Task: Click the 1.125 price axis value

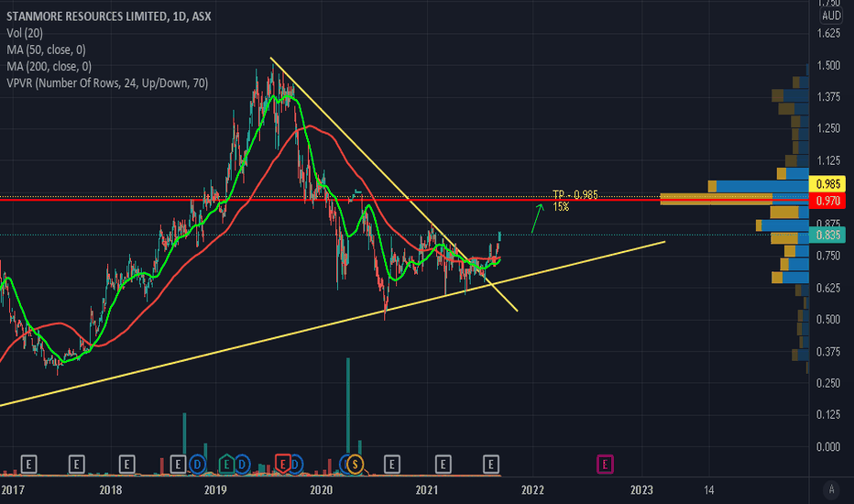Action: coord(828,160)
